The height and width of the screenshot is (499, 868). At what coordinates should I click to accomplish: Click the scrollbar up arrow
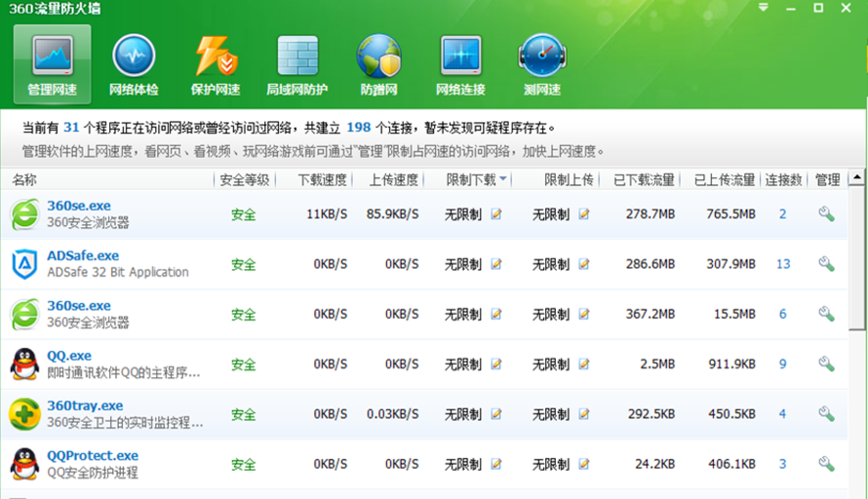point(857,177)
